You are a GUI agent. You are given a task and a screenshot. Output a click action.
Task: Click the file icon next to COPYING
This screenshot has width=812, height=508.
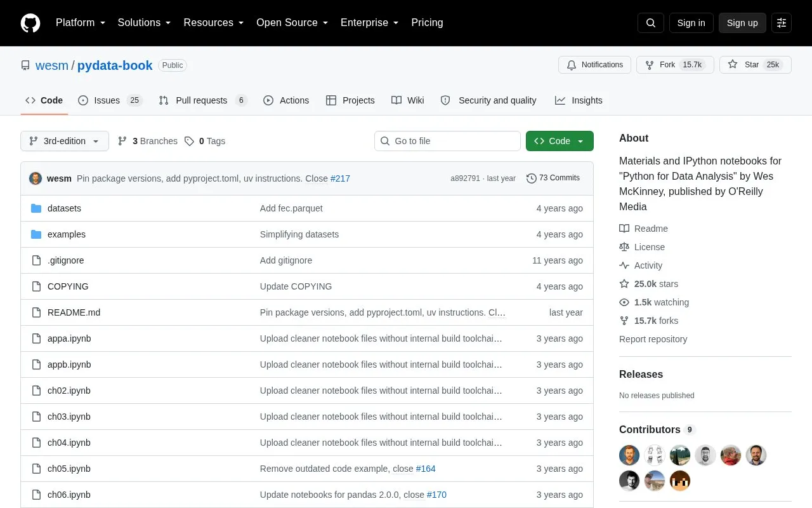36,286
